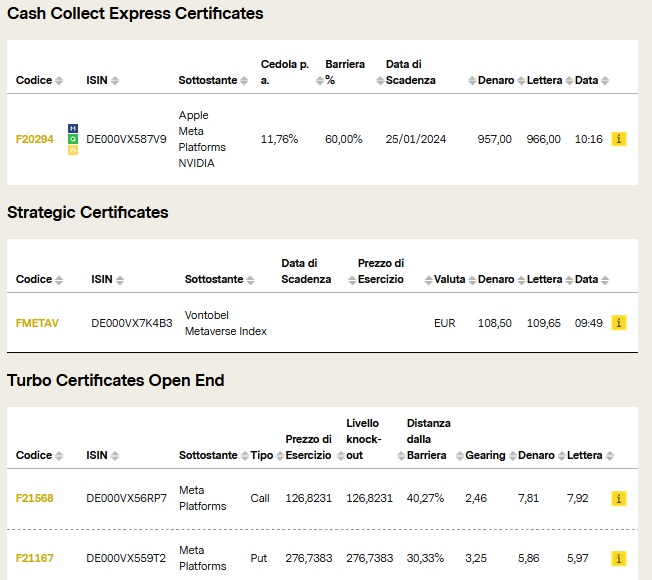Open info icon for certificate F20294
Image resolution: width=652 pixels, height=580 pixels.
[619, 139]
